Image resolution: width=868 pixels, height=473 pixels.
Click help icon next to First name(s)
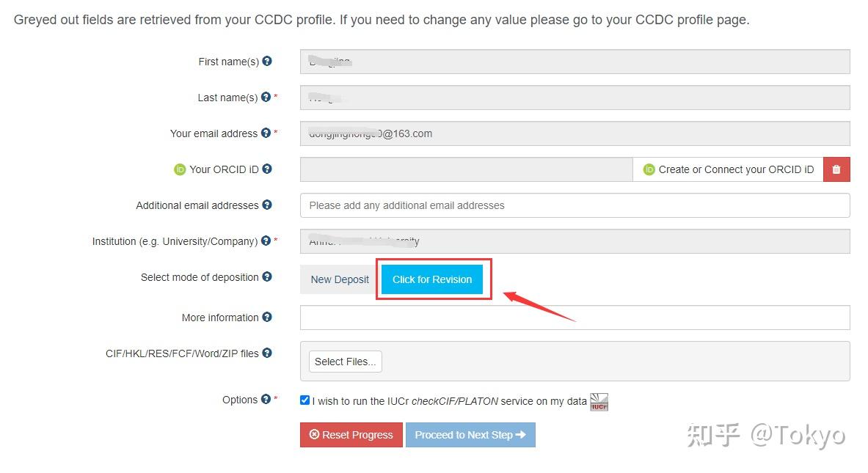coord(267,62)
